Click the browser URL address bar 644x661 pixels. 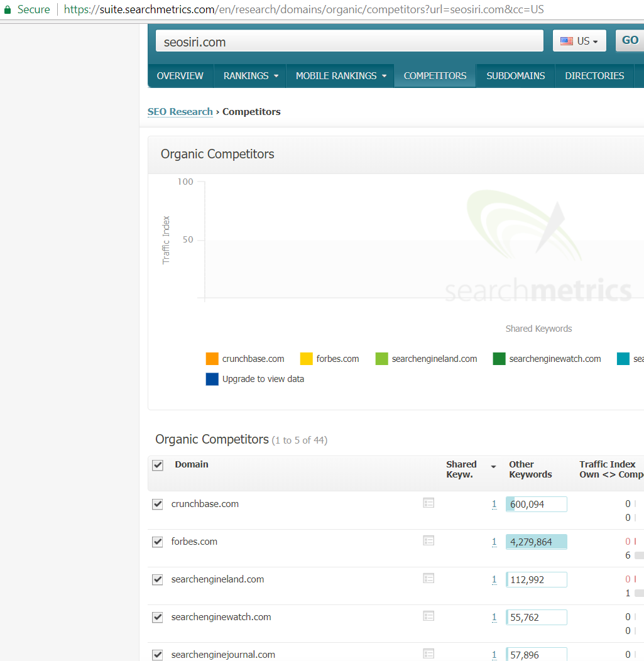coord(303,9)
